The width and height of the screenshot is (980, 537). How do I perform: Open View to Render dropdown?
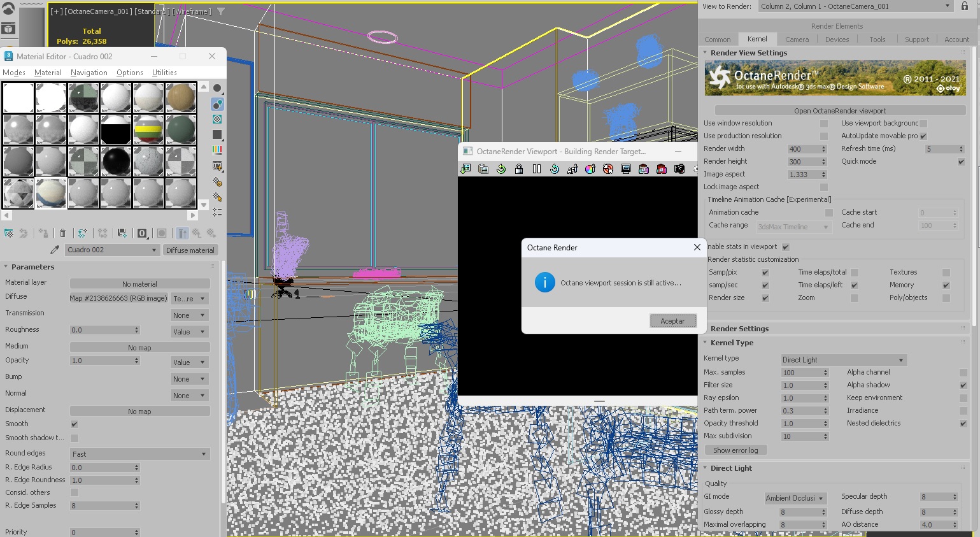click(x=855, y=6)
